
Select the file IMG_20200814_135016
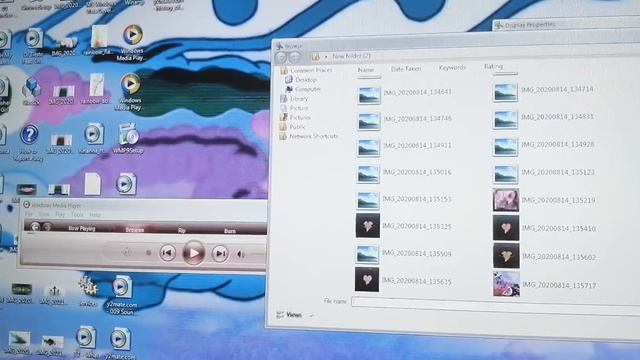(x=404, y=174)
